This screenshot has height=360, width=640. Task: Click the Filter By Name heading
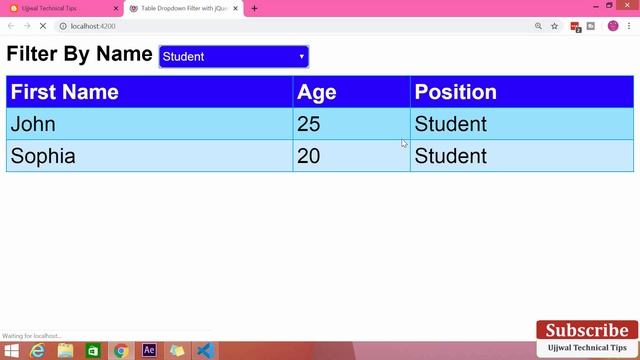tap(80, 54)
